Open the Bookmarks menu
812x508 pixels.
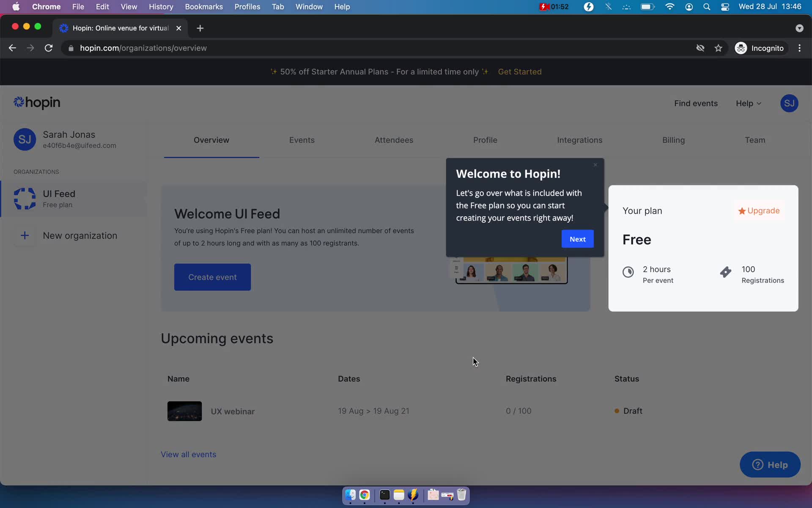point(204,7)
